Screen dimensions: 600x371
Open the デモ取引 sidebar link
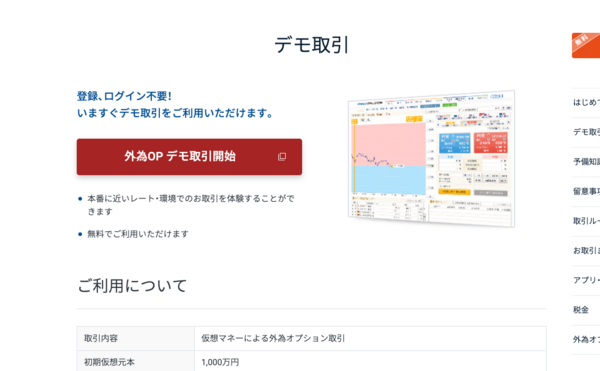pos(586,132)
